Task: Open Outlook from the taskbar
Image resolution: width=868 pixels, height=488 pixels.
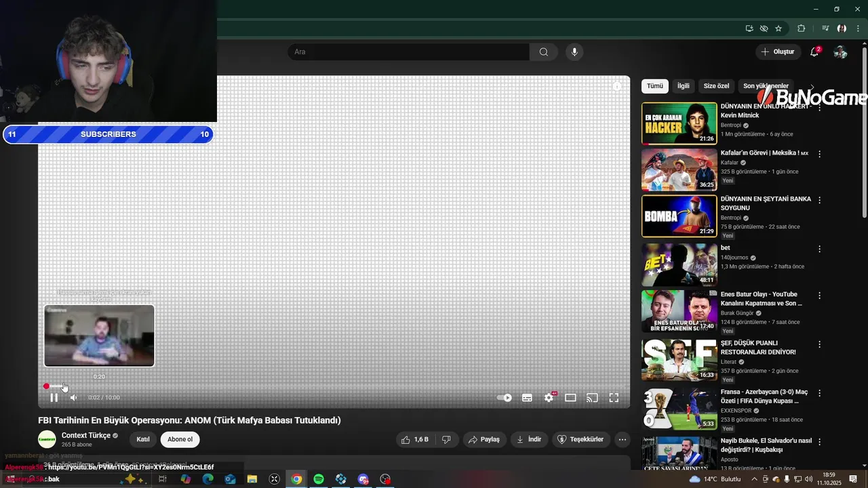Action: (x=230, y=479)
